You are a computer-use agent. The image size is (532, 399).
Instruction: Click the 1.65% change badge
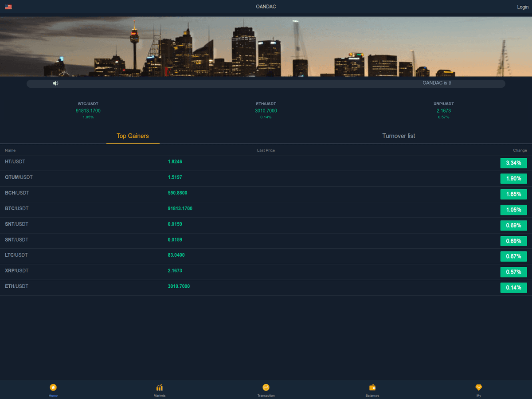coord(514,194)
